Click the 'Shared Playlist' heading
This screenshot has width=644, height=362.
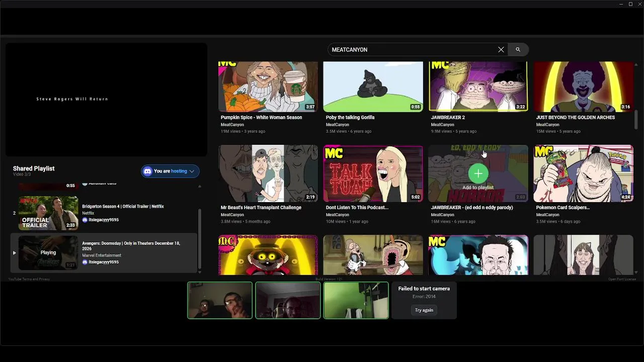tap(34, 168)
